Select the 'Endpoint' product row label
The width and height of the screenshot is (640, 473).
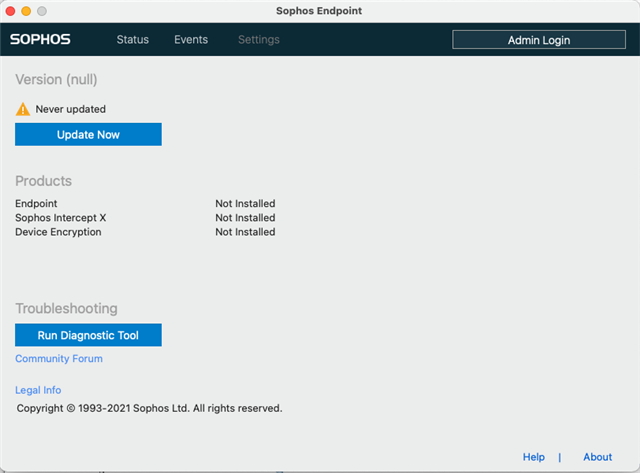point(36,203)
